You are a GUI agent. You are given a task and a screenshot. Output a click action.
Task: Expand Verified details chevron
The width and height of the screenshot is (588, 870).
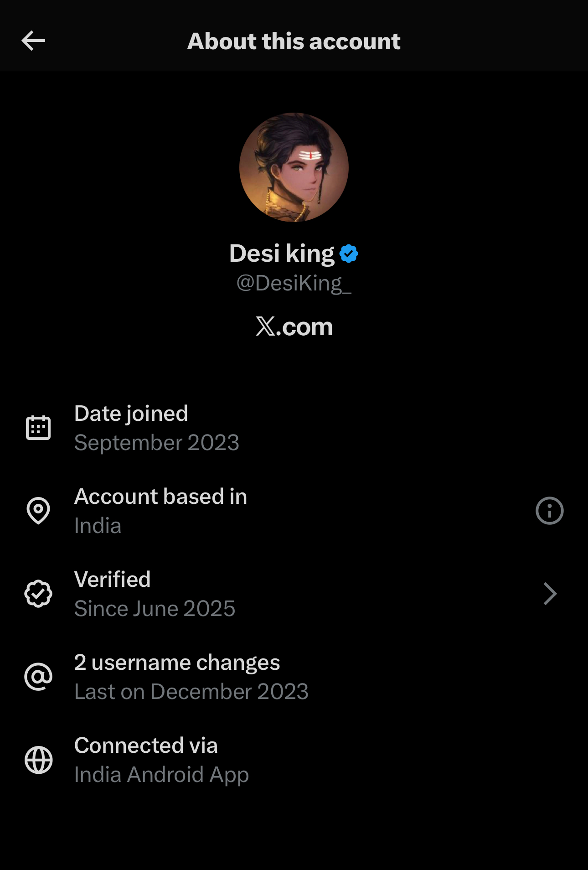[x=550, y=594]
